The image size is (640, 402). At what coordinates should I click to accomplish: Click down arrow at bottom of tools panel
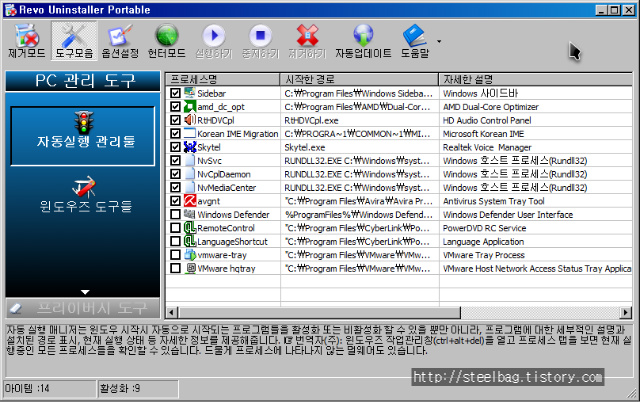click(85, 292)
